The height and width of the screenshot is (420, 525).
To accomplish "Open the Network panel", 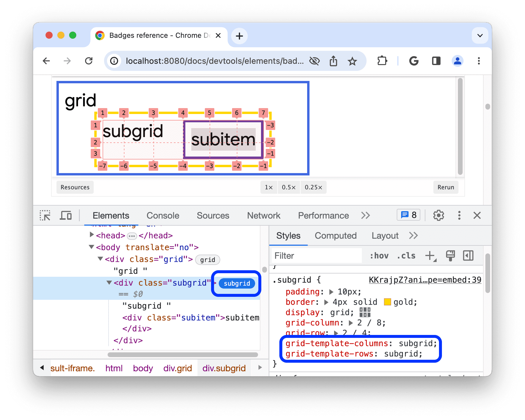I will (263, 215).
